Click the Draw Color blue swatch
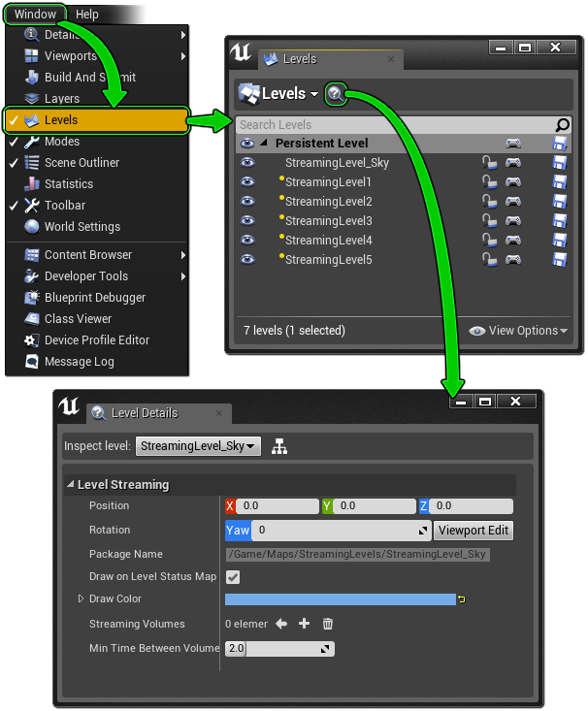The image size is (588, 711). 341,599
